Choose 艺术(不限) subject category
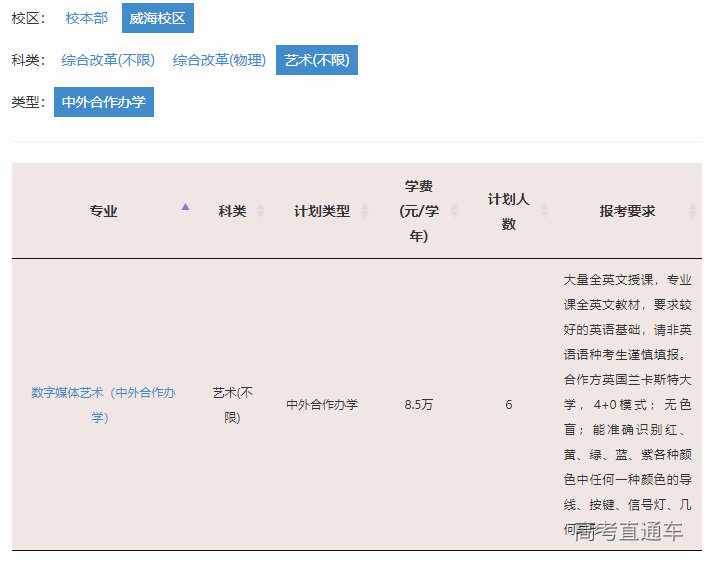The height and width of the screenshot is (571, 712). pyautogui.click(x=317, y=60)
